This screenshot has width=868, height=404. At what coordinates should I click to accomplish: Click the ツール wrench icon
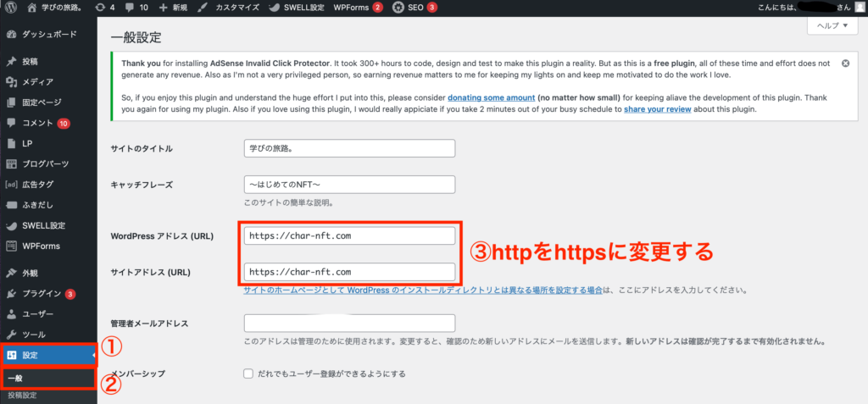(11, 335)
